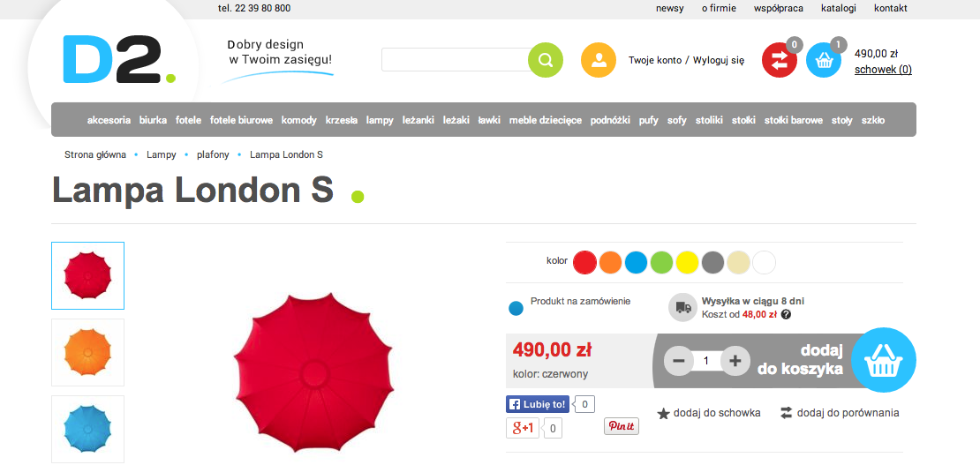Choose the grey color swatch
The height and width of the screenshot is (465, 980).
tap(713, 262)
